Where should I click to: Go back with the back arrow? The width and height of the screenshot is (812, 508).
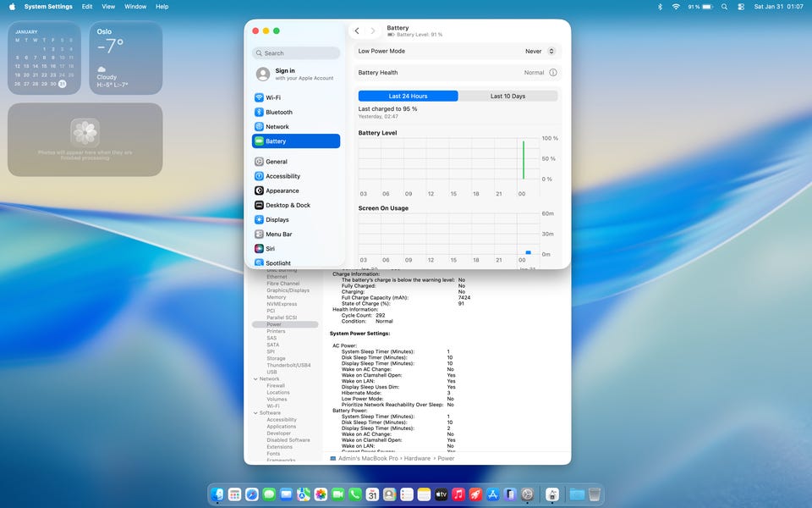coord(357,31)
